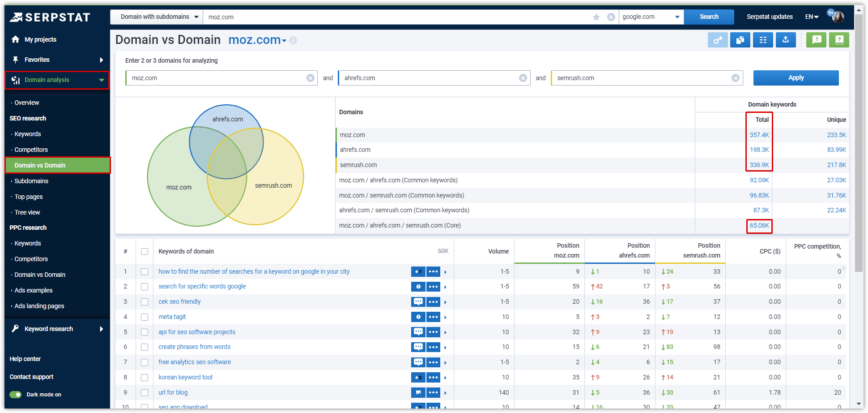Click the info icon next to moz.com title
Image resolution: width=868 pixels, height=413 pixels.
coord(293,40)
